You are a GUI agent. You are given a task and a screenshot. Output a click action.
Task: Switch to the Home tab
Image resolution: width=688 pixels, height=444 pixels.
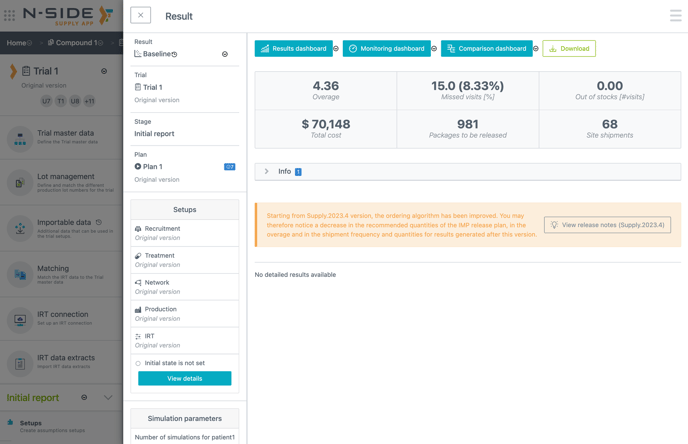click(x=16, y=43)
